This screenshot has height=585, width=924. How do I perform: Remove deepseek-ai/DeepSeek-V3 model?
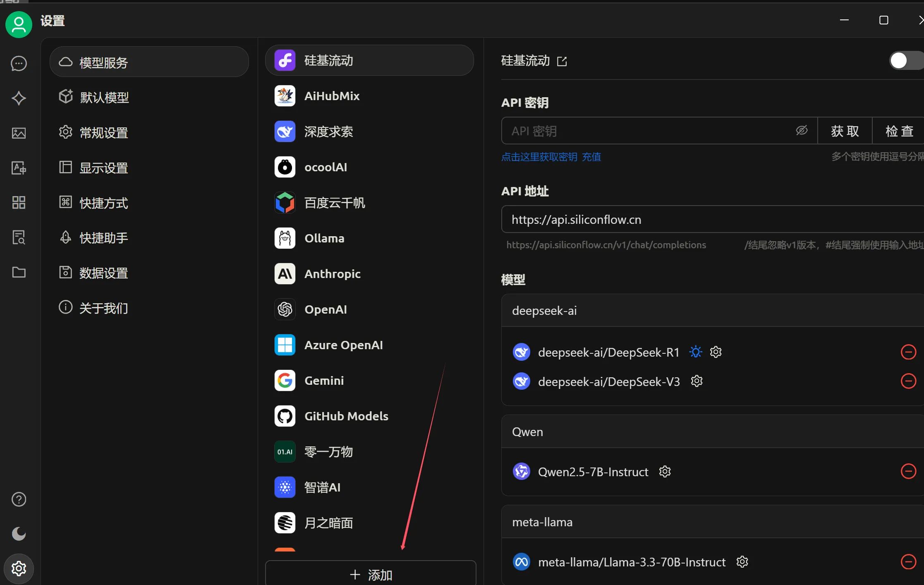point(908,381)
